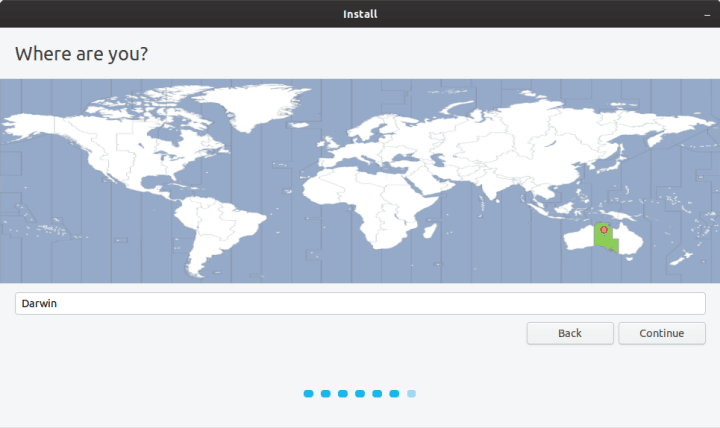Click Madagascar island on the map
The width and height of the screenshot is (720, 428).
click(430, 231)
